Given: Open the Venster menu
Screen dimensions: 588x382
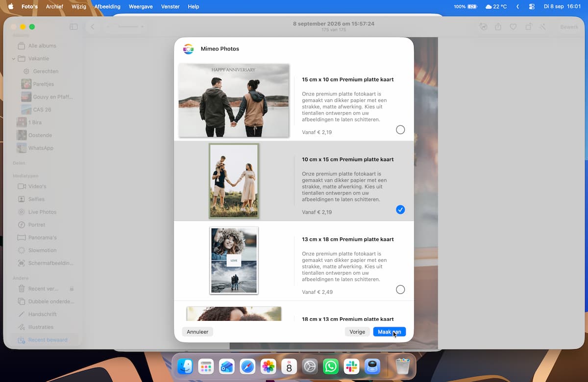Looking at the screenshot, I should [x=171, y=7].
